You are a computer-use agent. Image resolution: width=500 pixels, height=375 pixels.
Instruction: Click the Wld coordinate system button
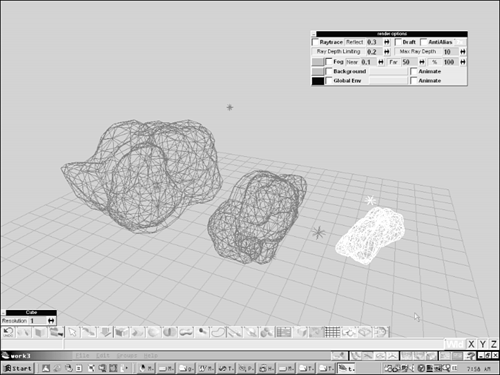click(x=455, y=344)
